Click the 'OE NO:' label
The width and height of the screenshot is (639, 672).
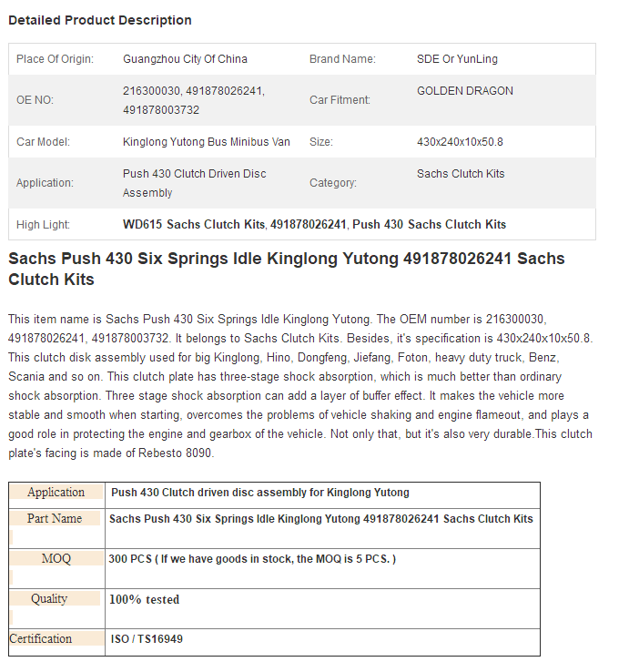tap(35, 100)
